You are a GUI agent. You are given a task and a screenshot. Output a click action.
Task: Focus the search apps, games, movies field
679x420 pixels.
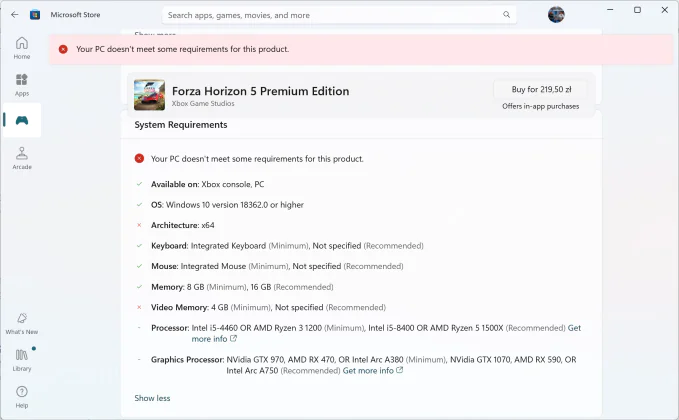coord(339,15)
